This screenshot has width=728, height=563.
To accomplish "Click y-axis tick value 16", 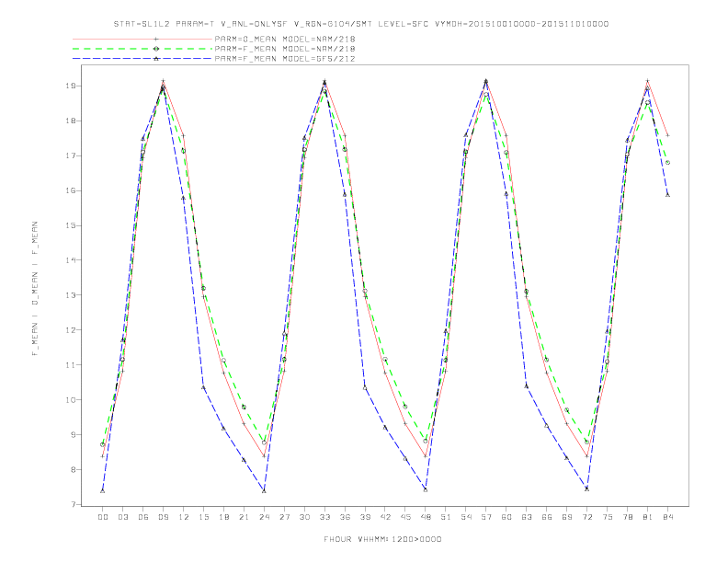I will 71,190.
